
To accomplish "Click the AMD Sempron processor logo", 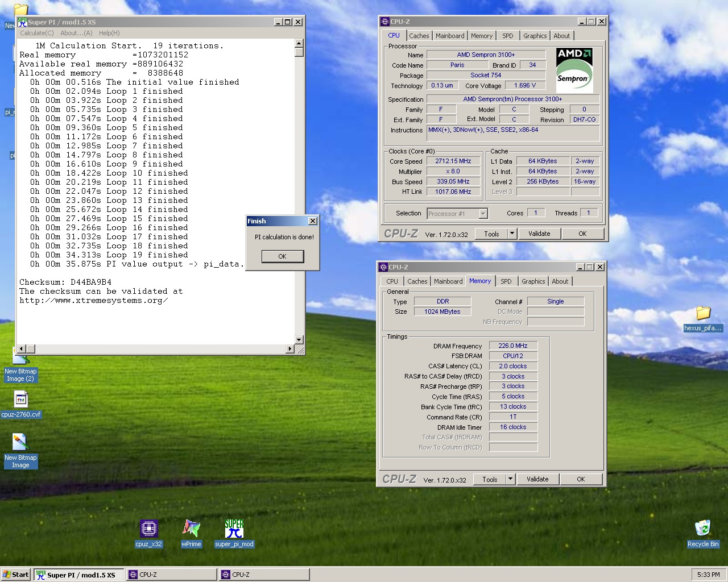I will (x=574, y=70).
